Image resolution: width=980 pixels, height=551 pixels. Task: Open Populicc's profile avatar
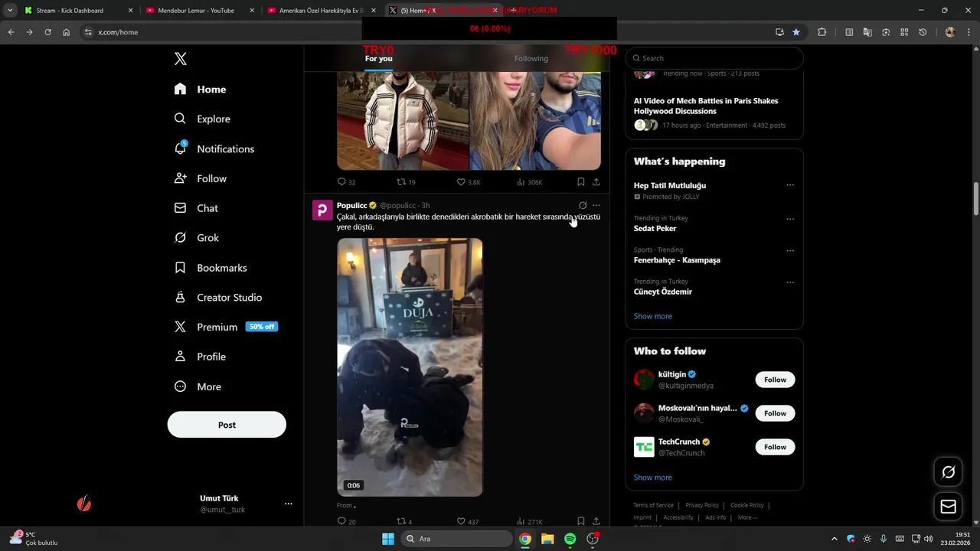pyautogui.click(x=322, y=210)
